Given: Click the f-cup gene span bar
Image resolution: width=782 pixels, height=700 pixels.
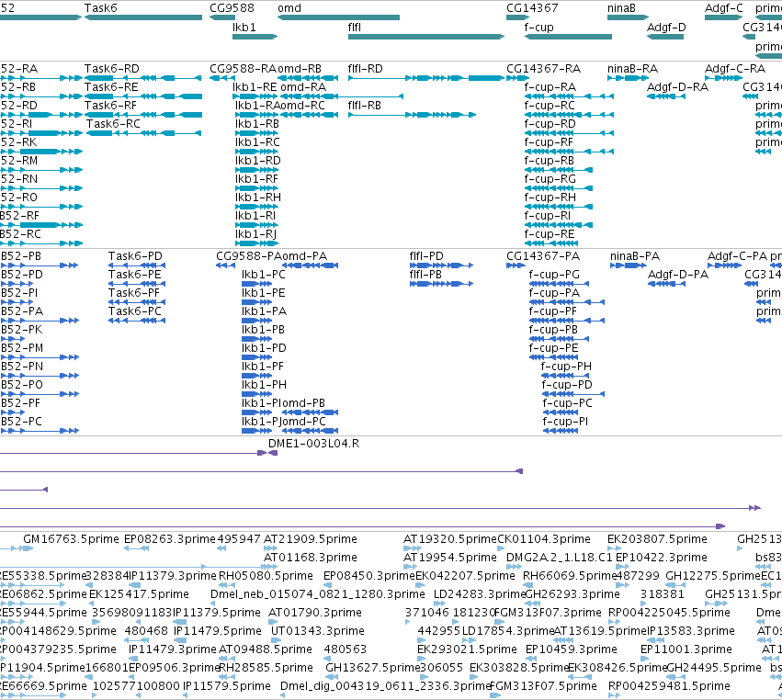Looking at the screenshot, I should (568, 37).
